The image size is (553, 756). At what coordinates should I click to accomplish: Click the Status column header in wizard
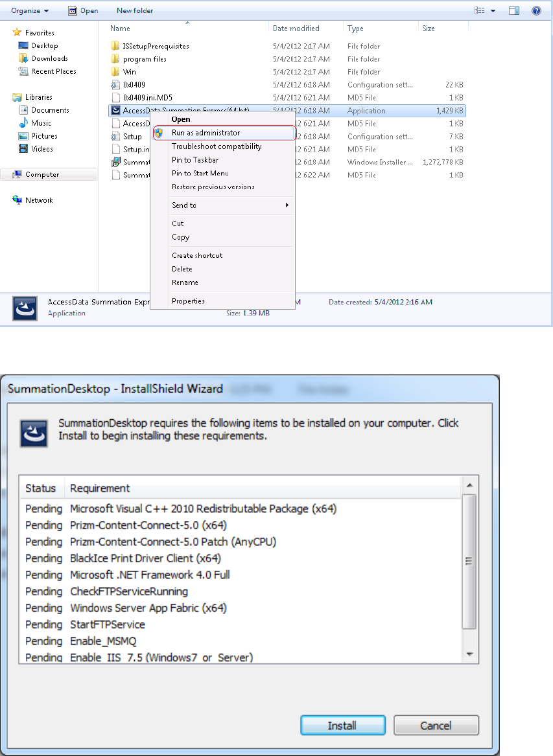click(x=41, y=488)
